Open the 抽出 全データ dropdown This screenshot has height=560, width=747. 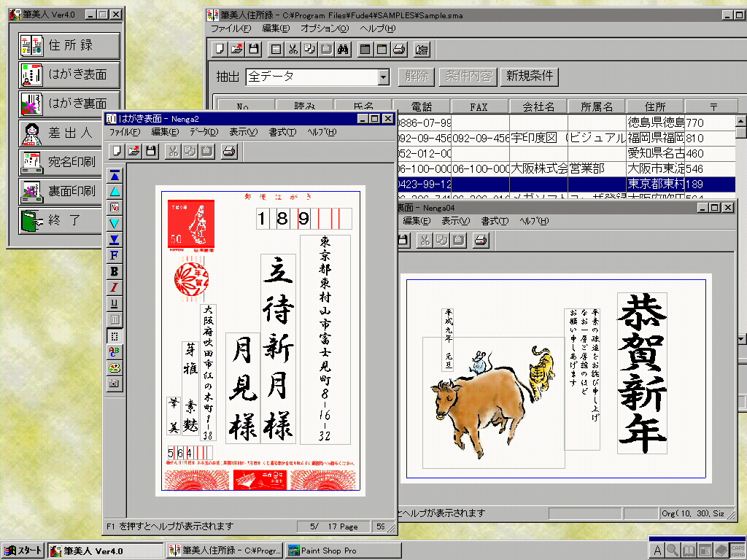click(384, 77)
